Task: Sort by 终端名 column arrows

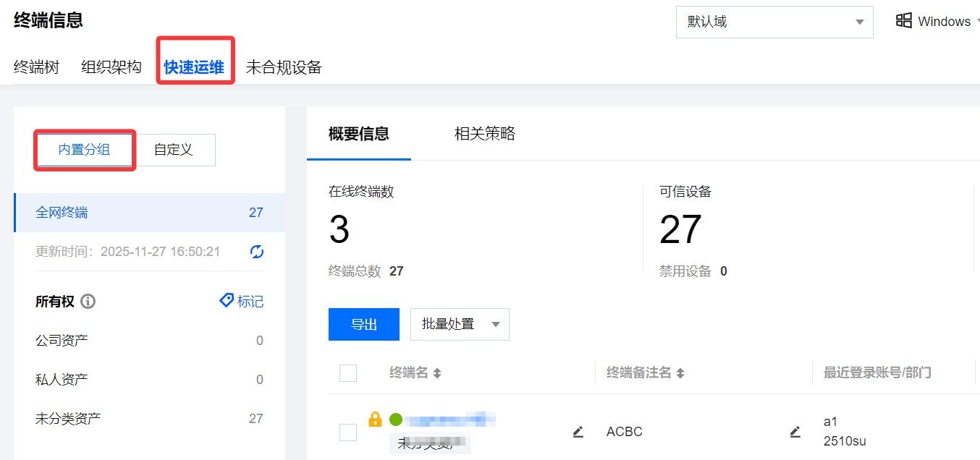Action: coord(437,373)
